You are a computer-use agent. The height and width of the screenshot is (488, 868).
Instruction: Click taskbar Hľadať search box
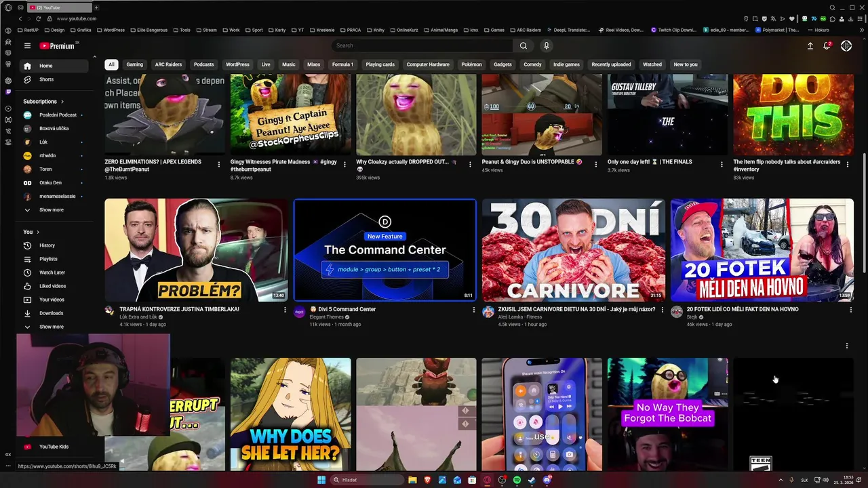coord(367,480)
